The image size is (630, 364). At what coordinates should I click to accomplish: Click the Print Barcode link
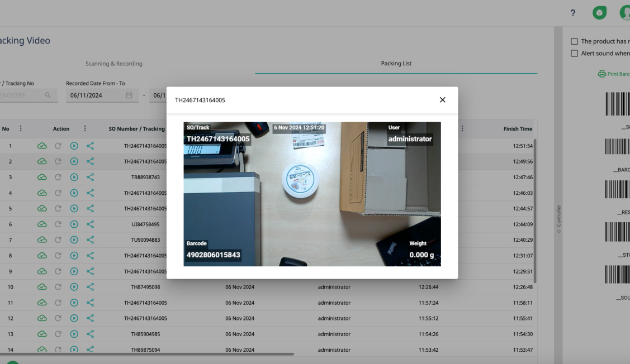[614, 74]
